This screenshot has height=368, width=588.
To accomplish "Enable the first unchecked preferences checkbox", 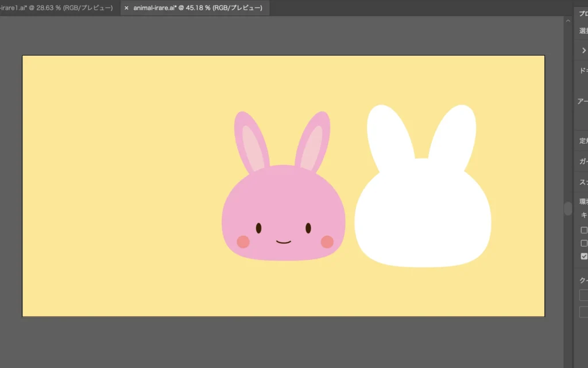I will point(584,230).
